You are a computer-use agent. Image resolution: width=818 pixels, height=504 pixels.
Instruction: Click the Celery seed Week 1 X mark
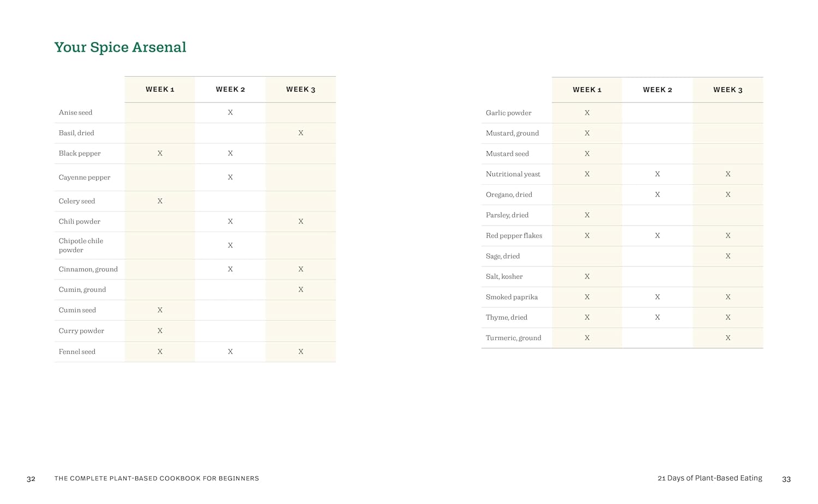click(160, 201)
